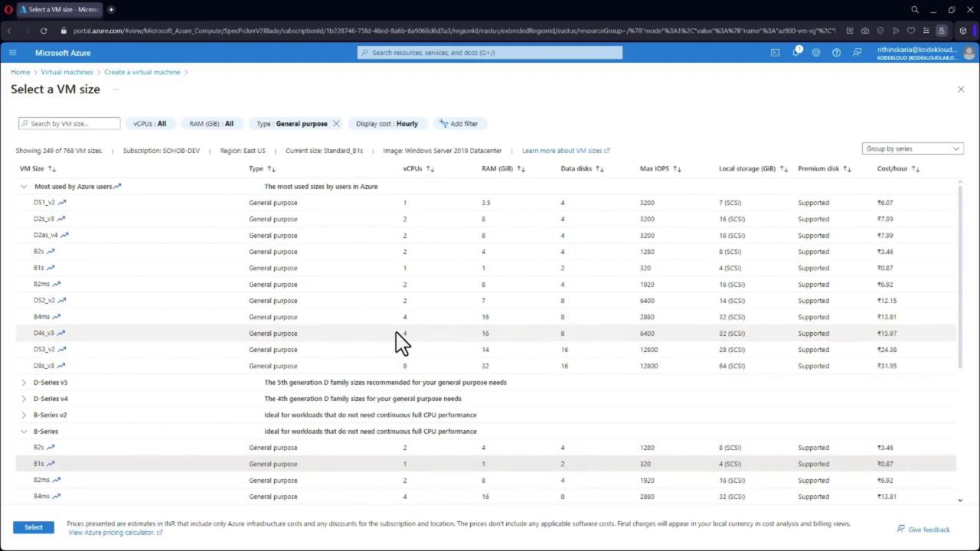Open the help question mark icon

coord(836,53)
